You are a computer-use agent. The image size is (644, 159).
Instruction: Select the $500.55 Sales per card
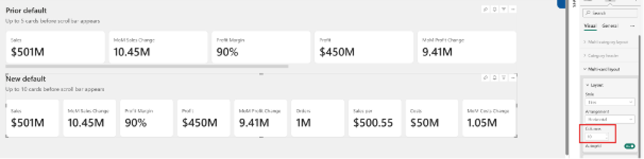[x=375, y=118]
